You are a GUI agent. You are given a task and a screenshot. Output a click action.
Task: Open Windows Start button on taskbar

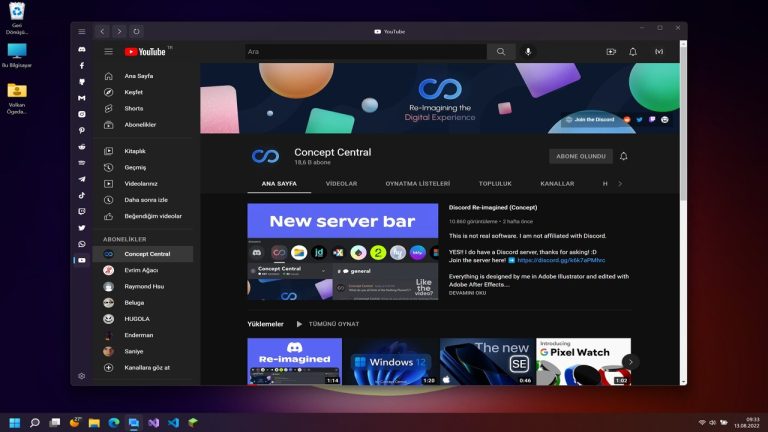click(x=15, y=423)
